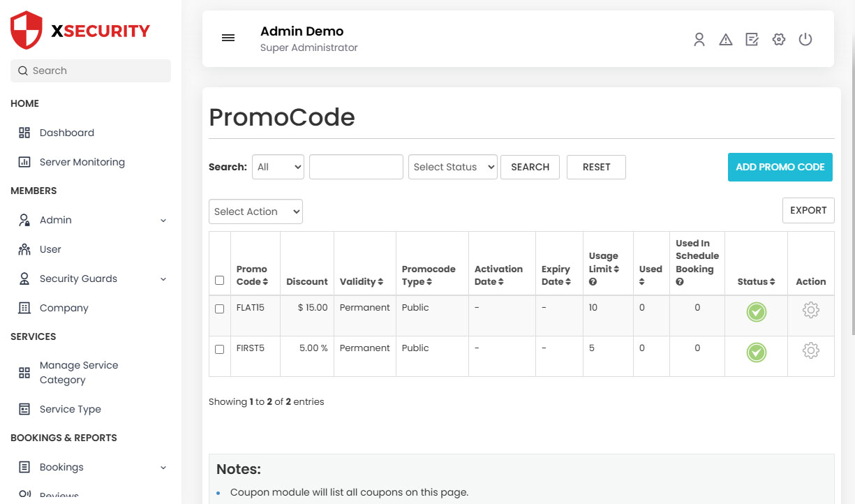Click the User group icon
Screen dimensions: 855x504
pyautogui.click(x=24, y=249)
